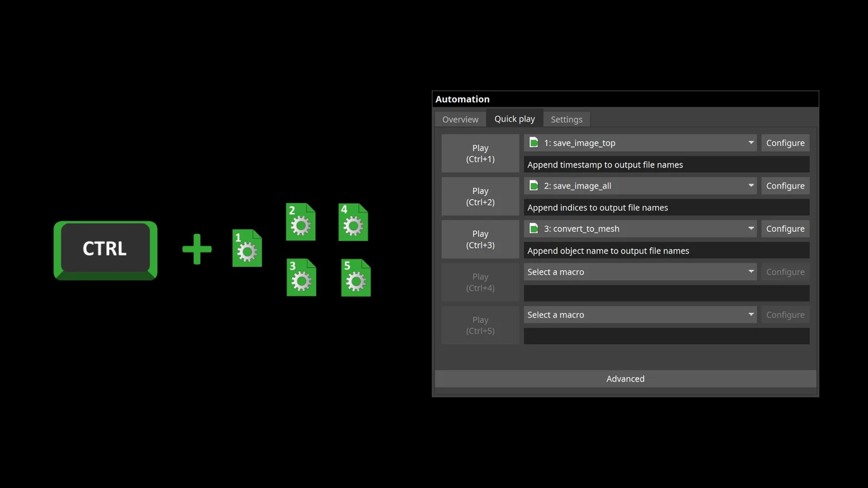The width and height of the screenshot is (868, 488).
Task: Click the greyed Configure button for Ctrl+5
Action: point(785,314)
